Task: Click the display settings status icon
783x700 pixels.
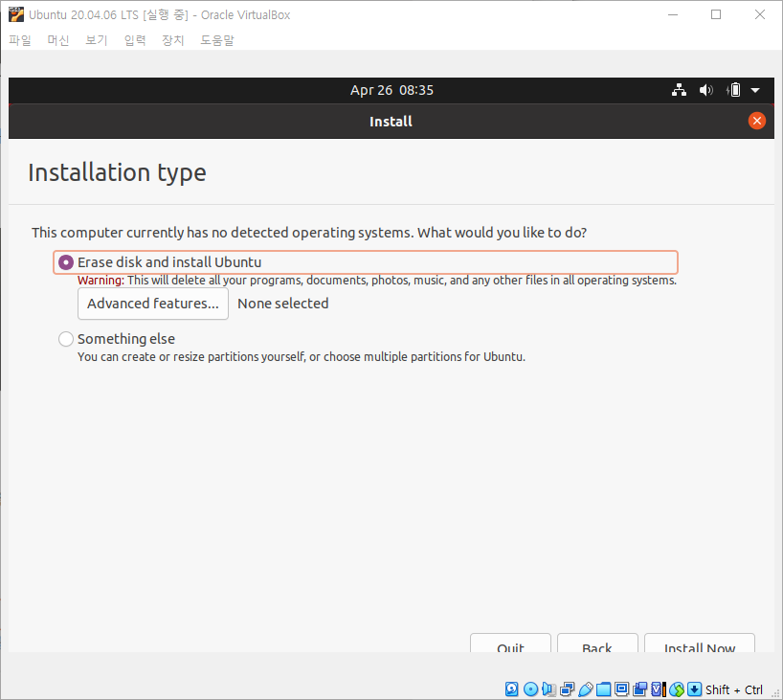Action: click(x=621, y=689)
